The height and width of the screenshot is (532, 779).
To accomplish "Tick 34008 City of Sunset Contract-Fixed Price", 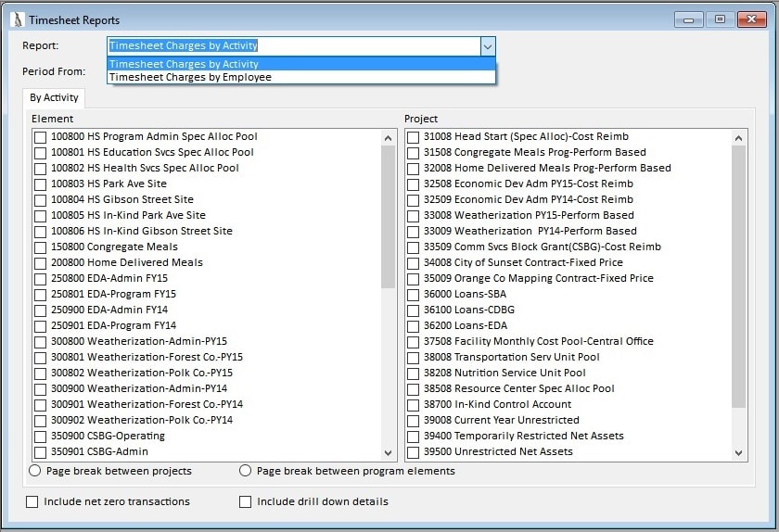I will [x=413, y=263].
